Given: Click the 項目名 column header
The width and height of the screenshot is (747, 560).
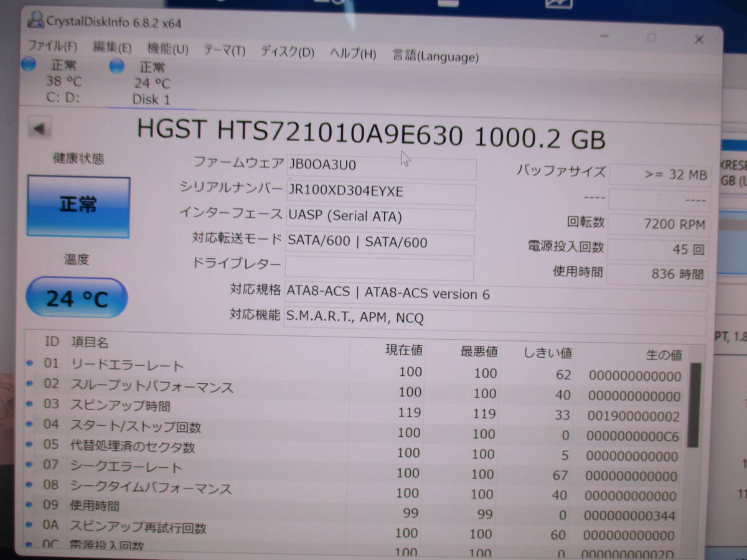Looking at the screenshot, I should click(x=90, y=343).
